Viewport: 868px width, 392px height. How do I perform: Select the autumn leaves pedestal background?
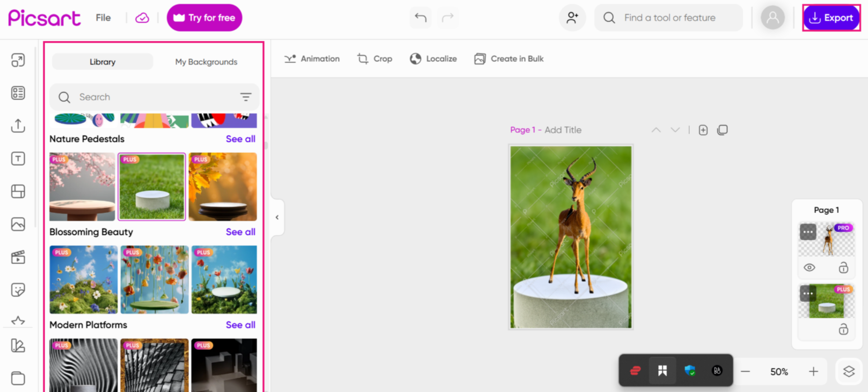[x=223, y=187]
